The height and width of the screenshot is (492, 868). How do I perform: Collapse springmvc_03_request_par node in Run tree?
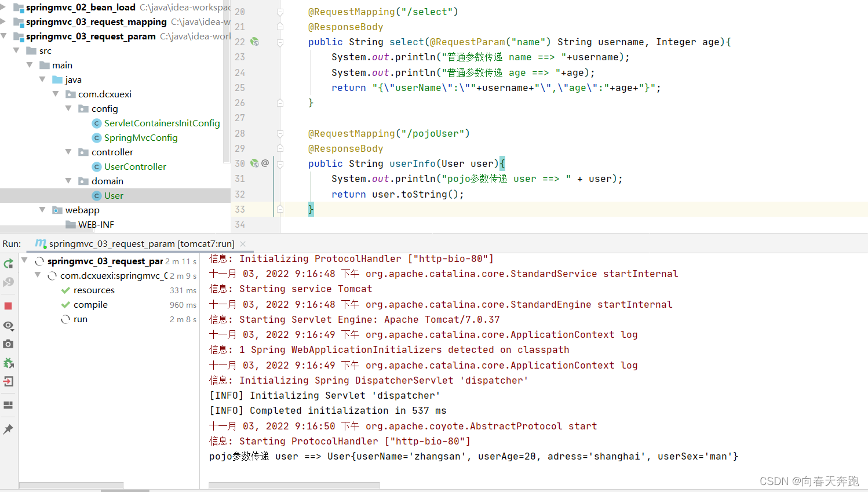click(x=24, y=261)
